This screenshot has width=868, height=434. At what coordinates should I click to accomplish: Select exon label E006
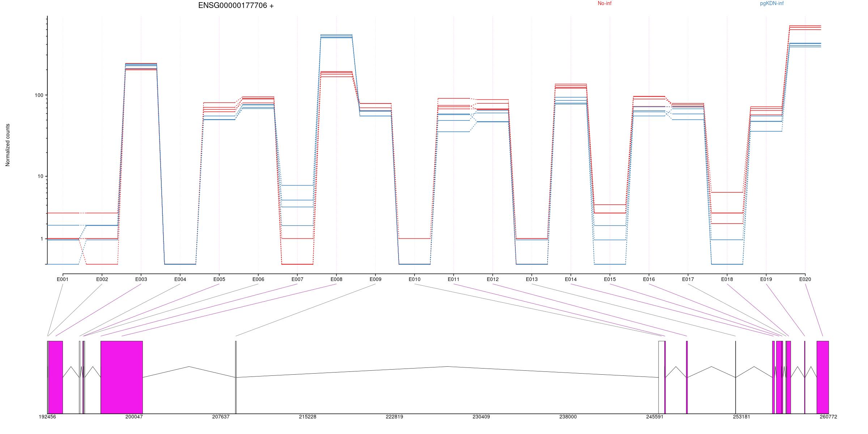point(258,279)
